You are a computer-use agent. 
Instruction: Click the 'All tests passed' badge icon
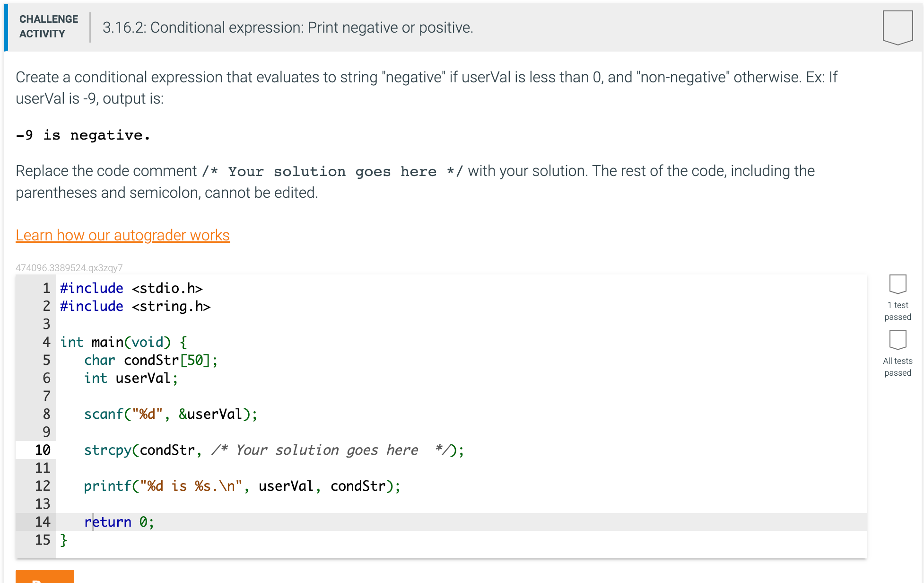pyautogui.click(x=898, y=340)
